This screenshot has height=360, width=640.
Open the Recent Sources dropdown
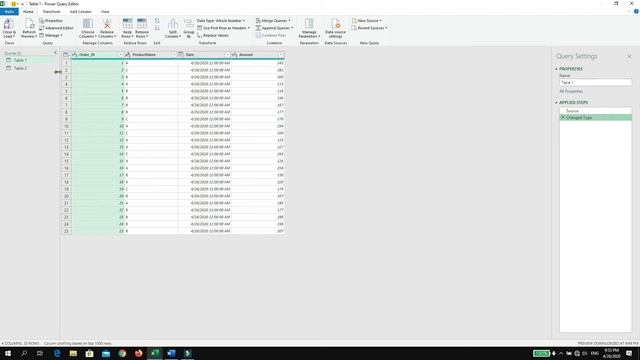click(x=369, y=28)
